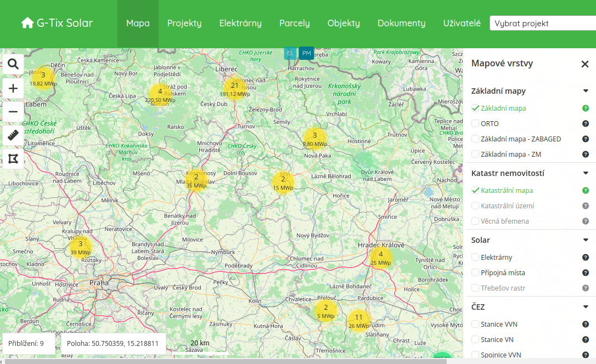Viewport: 596px width, 364px height.
Task: Show help for ORTO layer
Action: point(586,123)
